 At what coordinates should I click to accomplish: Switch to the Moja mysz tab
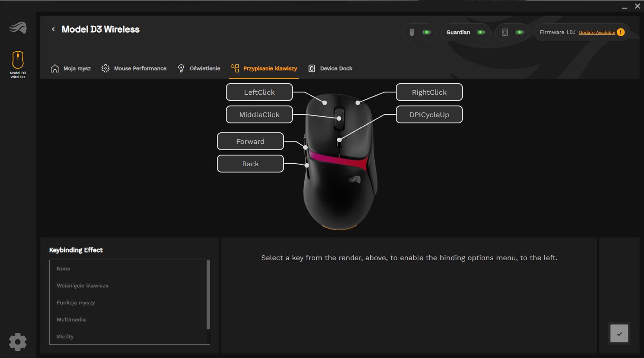pyautogui.click(x=71, y=68)
